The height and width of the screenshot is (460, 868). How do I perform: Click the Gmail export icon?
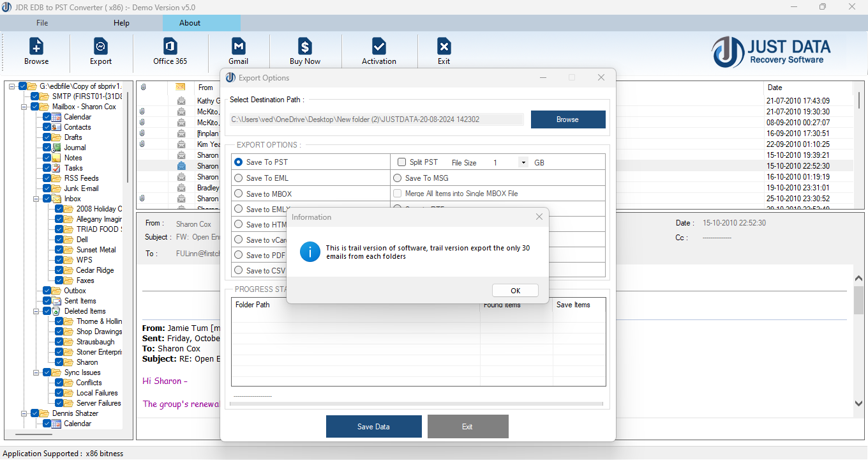coord(238,50)
